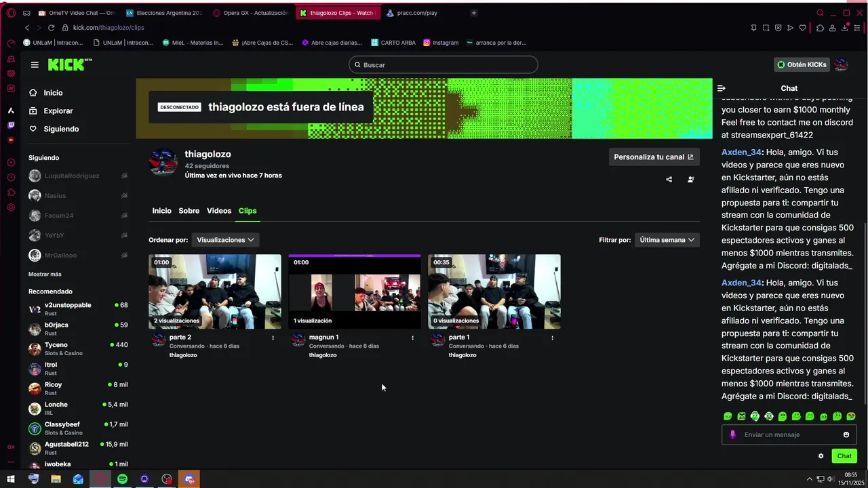
Task: Play clip parte 1 thumbnail
Action: 494,291
